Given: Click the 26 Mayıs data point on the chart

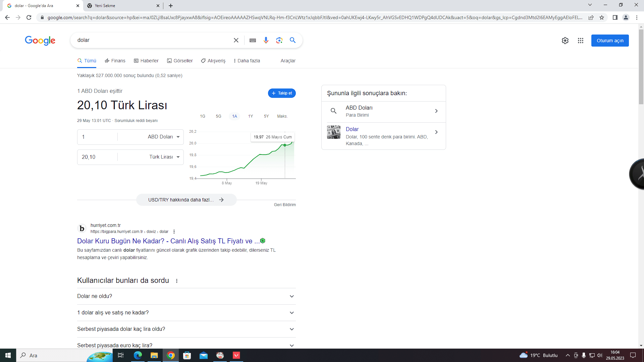Looking at the screenshot, I should click(285, 145).
